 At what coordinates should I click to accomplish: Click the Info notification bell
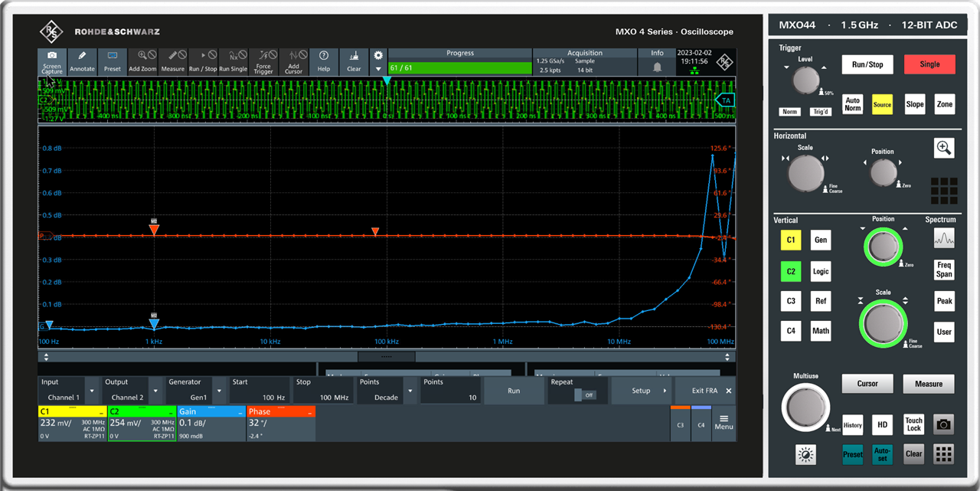pos(657,67)
